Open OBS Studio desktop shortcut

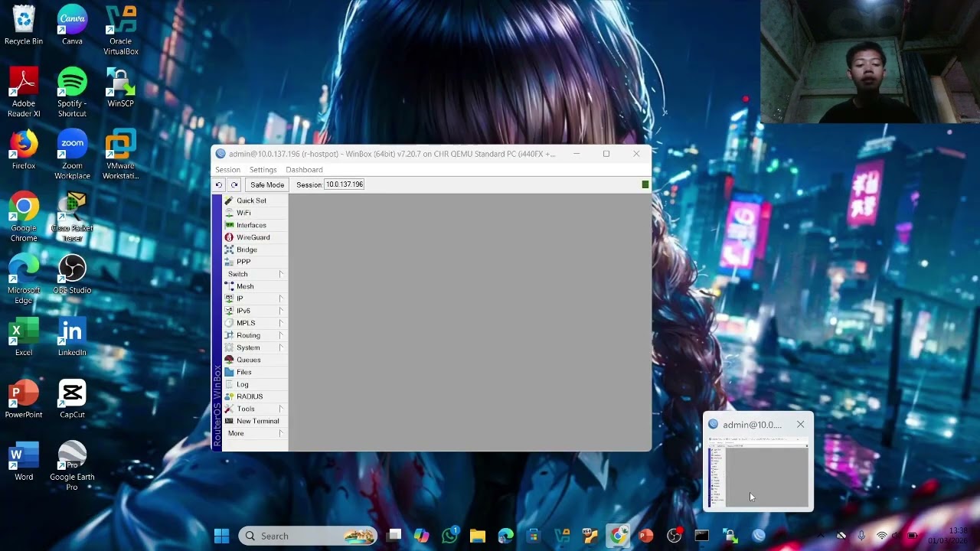[x=72, y=274]
